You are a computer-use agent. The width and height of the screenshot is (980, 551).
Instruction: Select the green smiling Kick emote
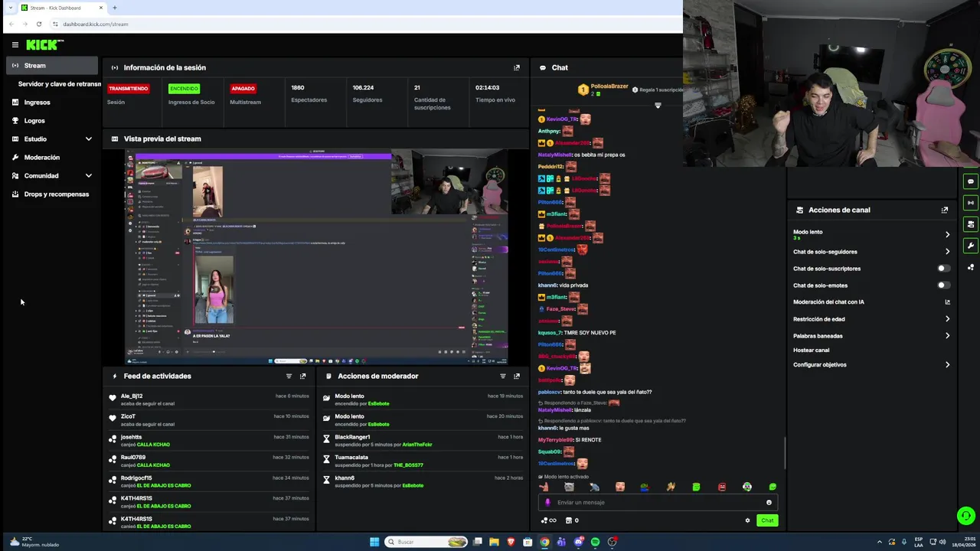coord(773,487)
